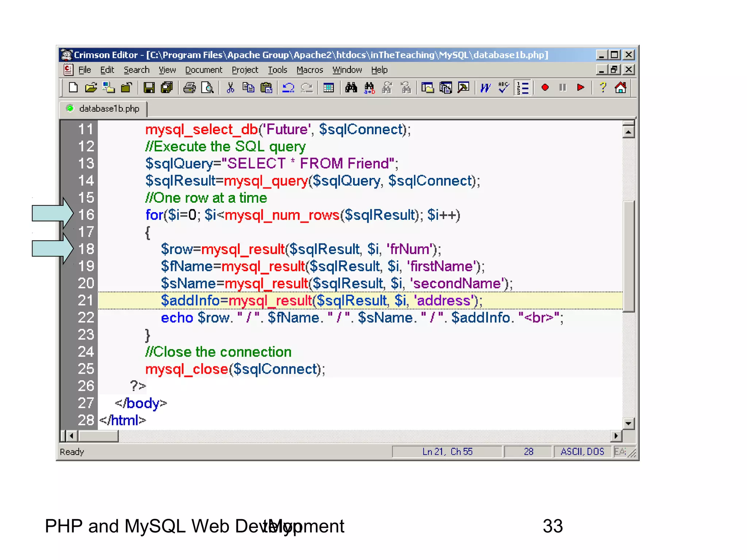
Task: Click the home page house icon
Action: pyautogui.click(x=620, y=87)
